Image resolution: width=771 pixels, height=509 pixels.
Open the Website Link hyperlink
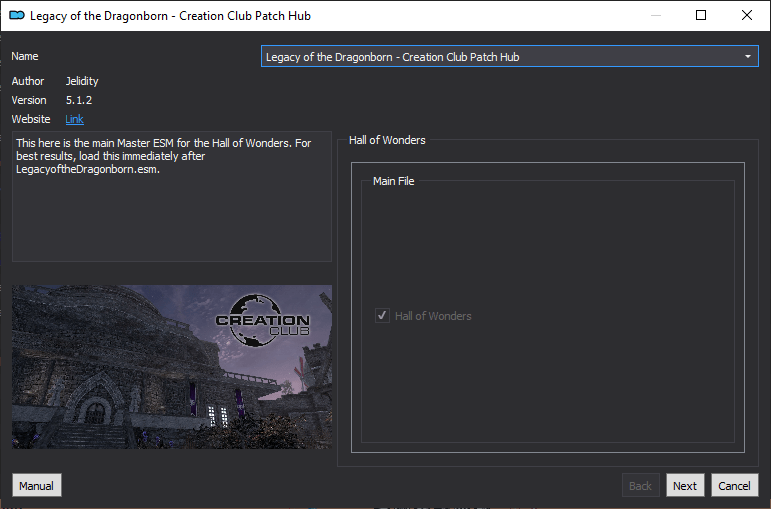coord(74,119)
